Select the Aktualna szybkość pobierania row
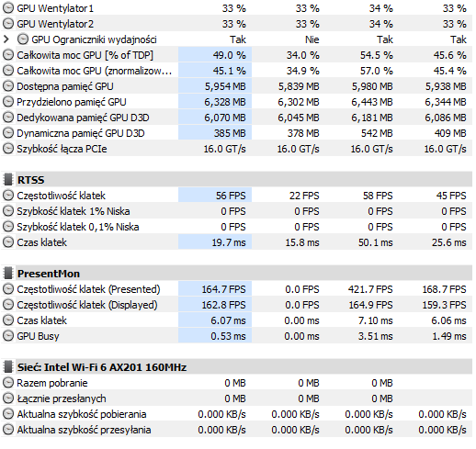Viewport: 476px width, 449px height. 236,414
